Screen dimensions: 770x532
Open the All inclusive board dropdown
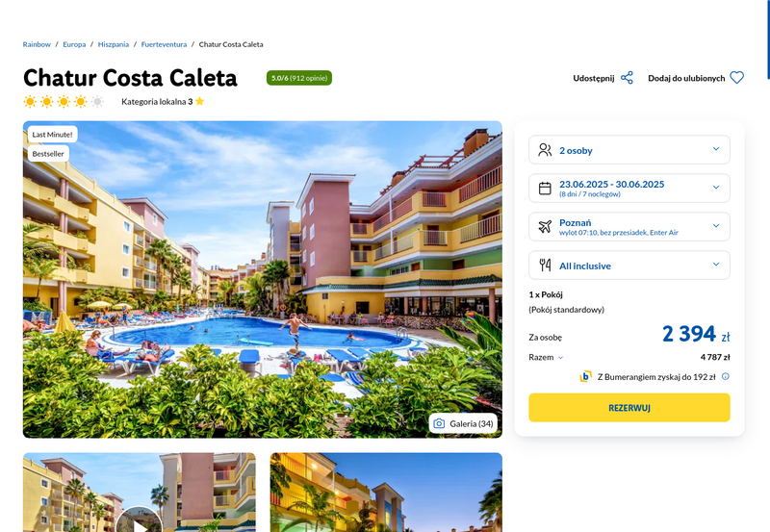click(629, 265)
